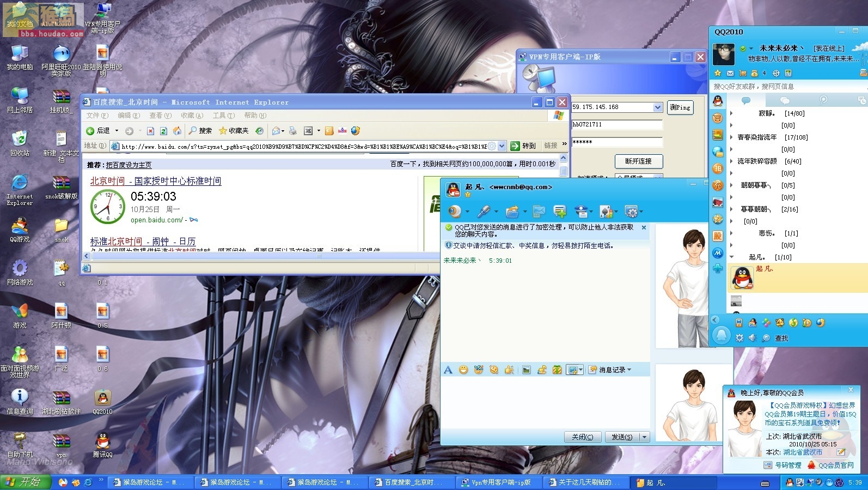Open the send options arrow beside 发送
Viewport: 868px width, 490px height.
pos(645,437)
